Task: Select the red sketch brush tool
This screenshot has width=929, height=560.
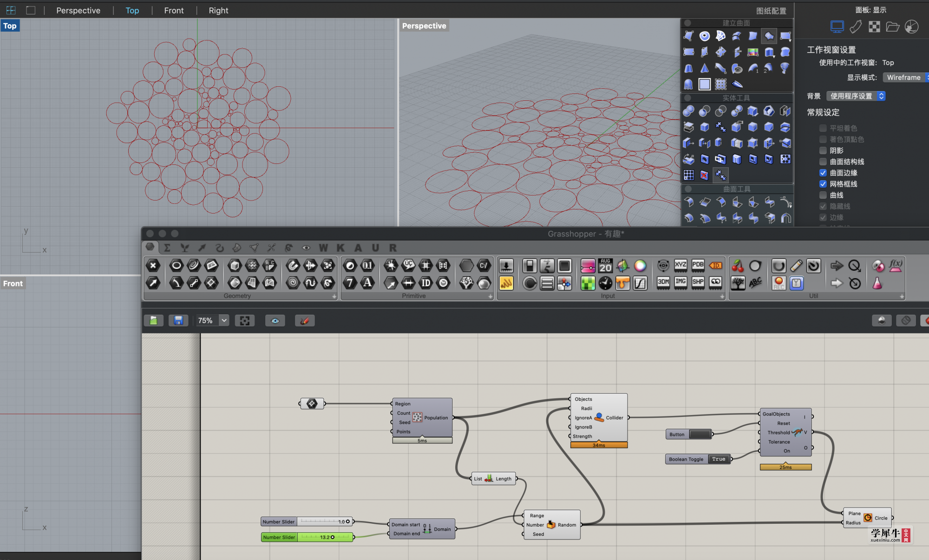Action: pos(305,320)
